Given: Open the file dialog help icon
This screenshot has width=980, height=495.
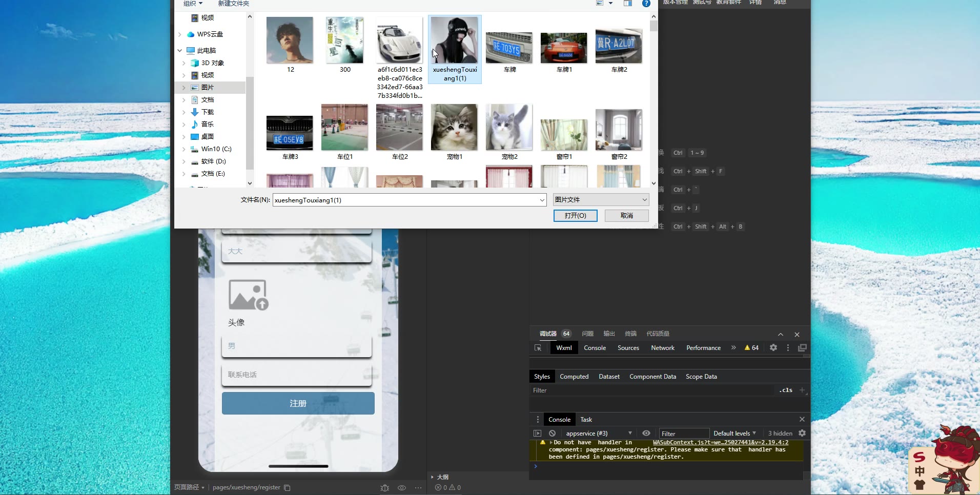Looking at the screenshot, I should 646,4.
